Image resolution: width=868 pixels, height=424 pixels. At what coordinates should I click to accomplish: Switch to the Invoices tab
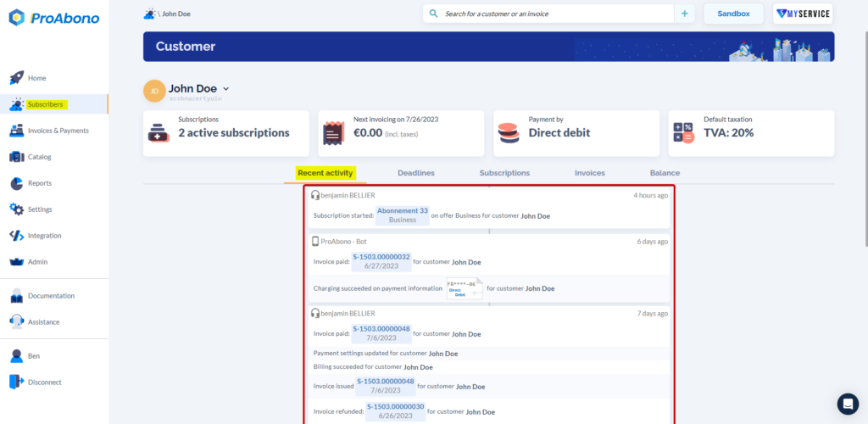point(590,173)
